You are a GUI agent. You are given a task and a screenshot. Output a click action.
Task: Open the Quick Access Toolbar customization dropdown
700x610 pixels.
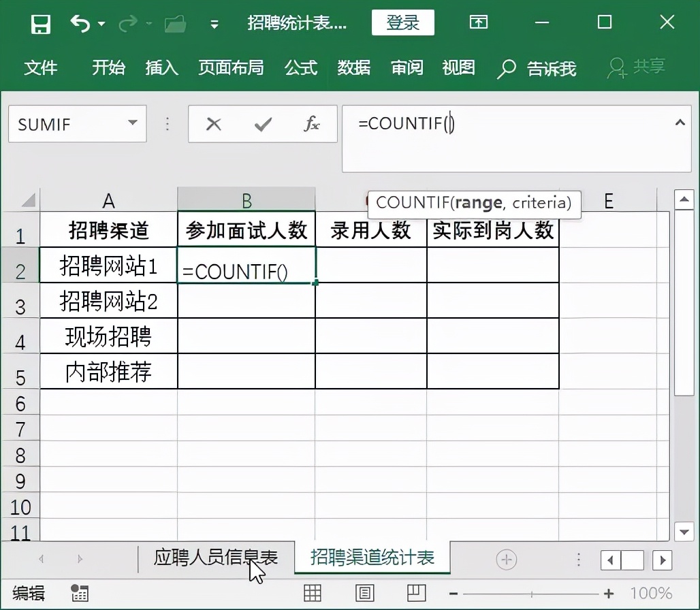click(x=214, y=22)
